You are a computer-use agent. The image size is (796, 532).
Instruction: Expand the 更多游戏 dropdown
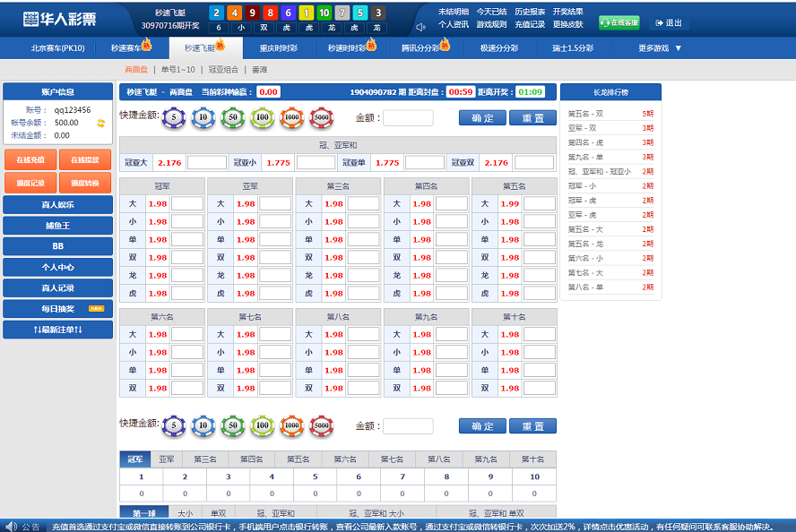click(660, 48)
